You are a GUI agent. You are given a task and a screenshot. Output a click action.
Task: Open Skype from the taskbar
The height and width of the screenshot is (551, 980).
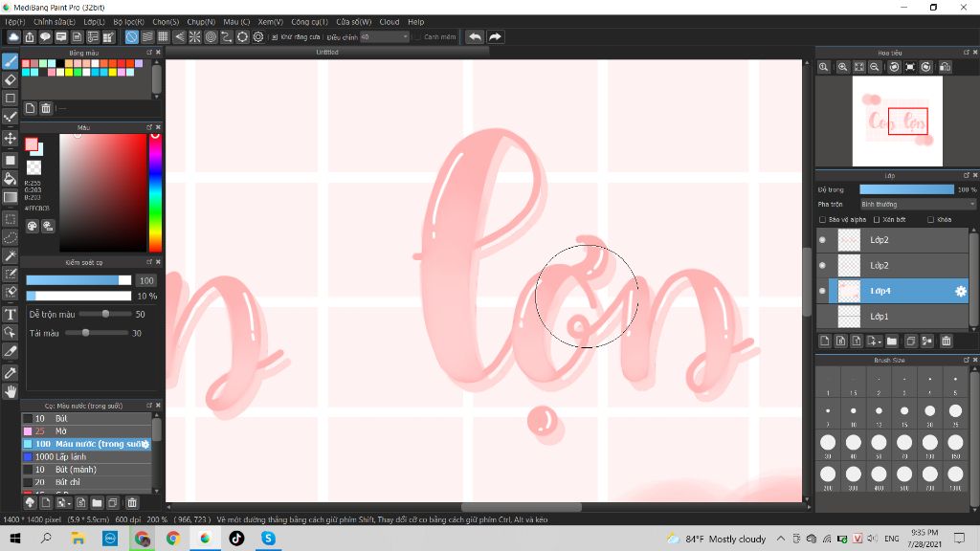(x=268, y=538)
